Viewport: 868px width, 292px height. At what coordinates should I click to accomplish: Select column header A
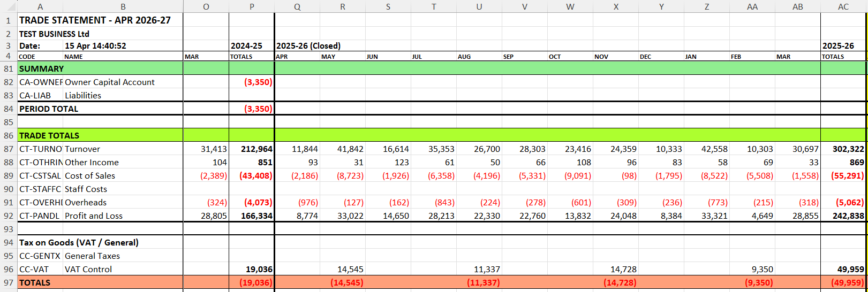coord(40,6)
